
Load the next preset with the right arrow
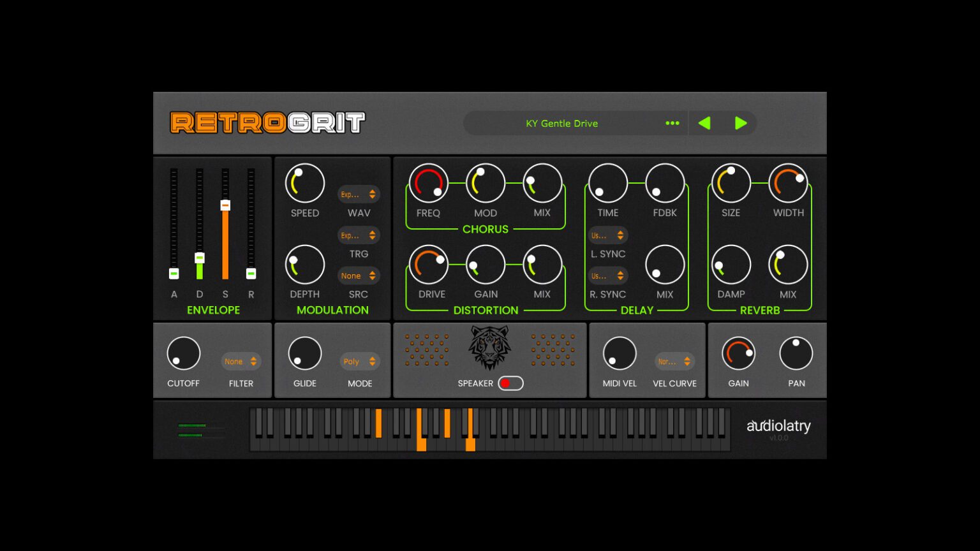coord(741,123)
